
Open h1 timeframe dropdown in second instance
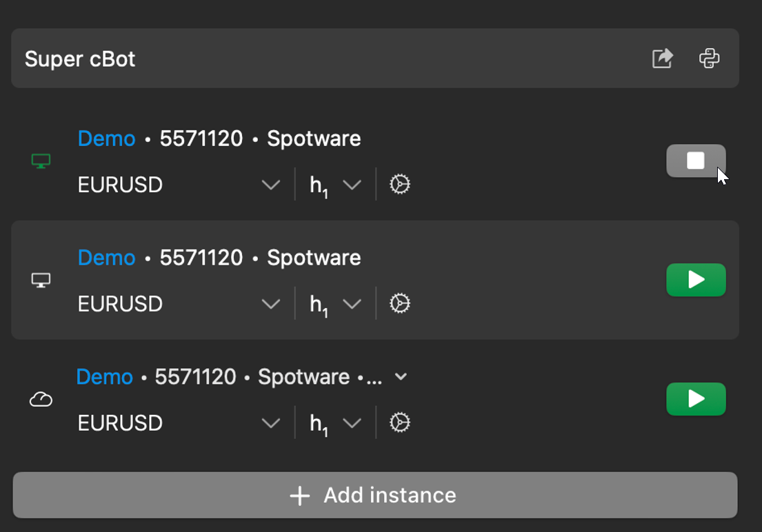pos(352,304)
